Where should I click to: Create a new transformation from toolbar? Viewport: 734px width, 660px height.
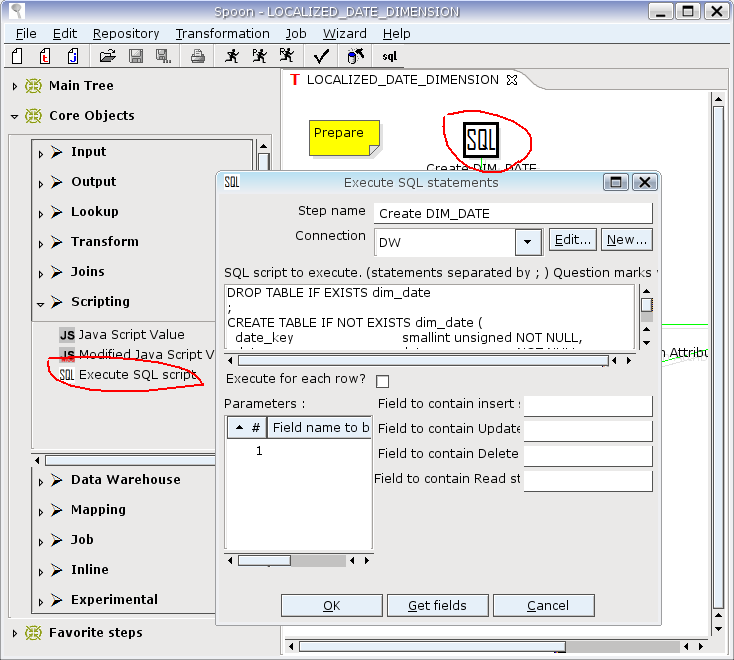tap(45, 56)
